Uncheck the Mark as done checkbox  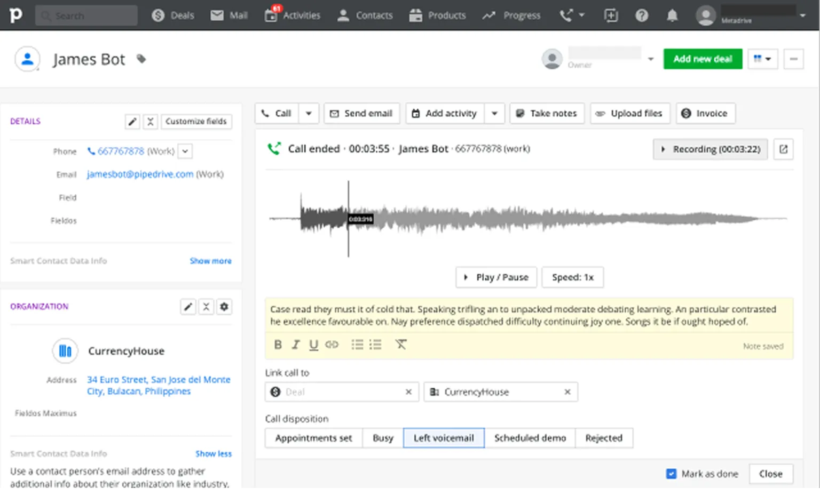(671, 474)
